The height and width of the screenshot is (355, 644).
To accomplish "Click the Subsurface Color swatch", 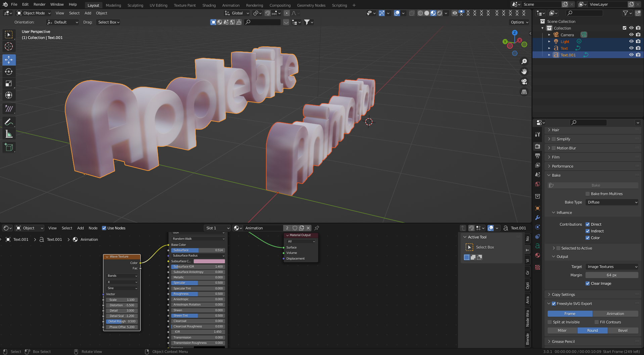I will pos(209,261).
